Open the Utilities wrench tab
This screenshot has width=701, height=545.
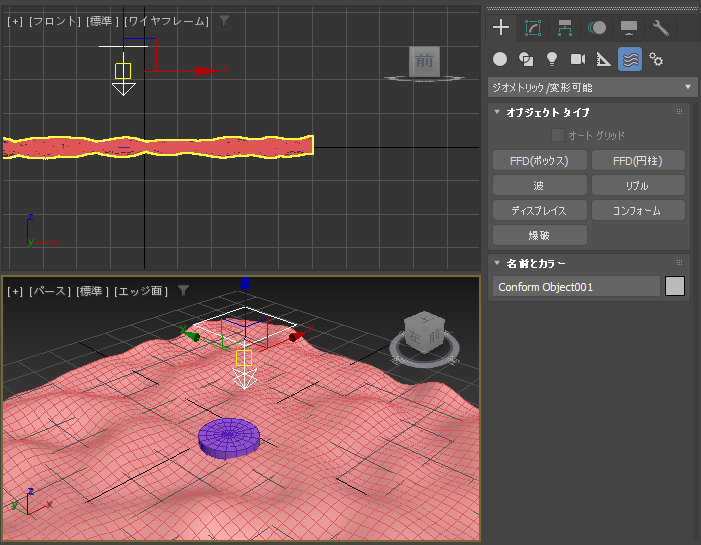[x=660, y=28]
